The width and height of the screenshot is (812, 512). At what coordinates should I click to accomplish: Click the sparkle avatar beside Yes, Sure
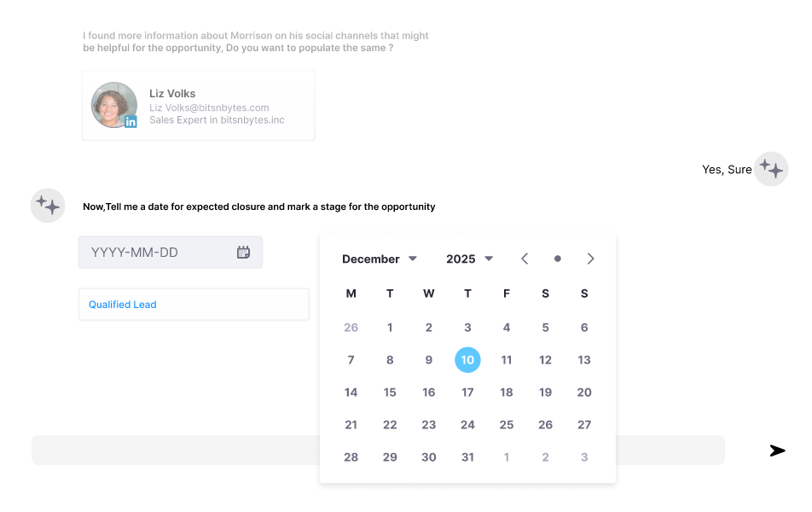[x=771, y=169]
